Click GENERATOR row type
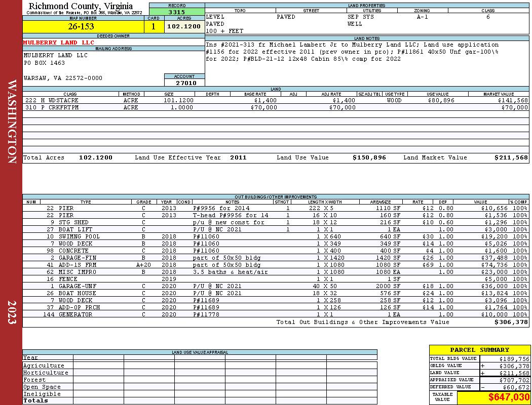 (75, 314)
